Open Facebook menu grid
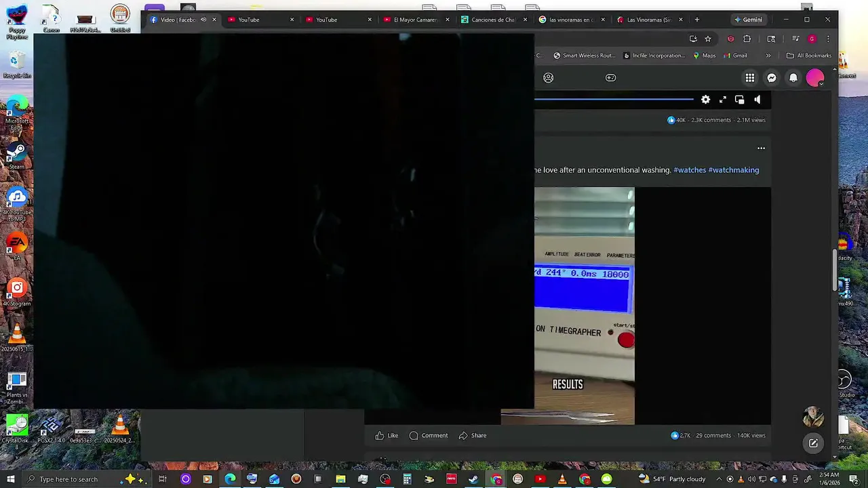The image size is (868, 488). click(750, 78)
